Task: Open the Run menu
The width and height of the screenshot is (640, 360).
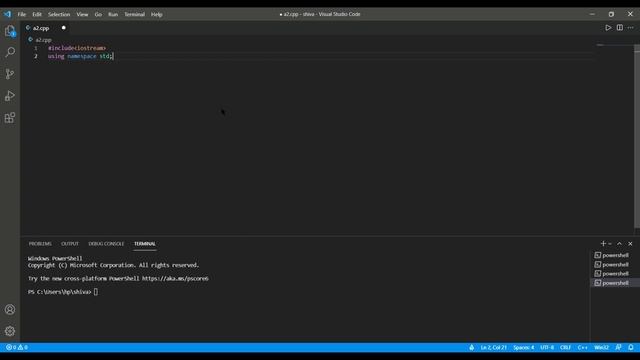Action: click(x=113, y=14)
